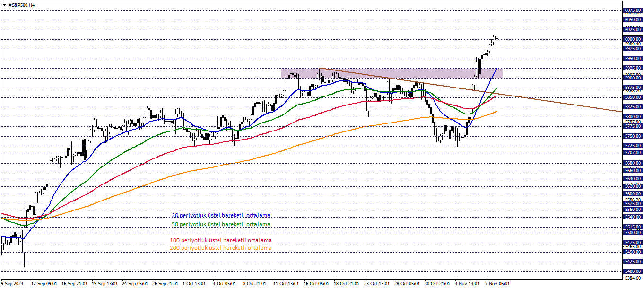Click the '12 Sep 09:01' time label
This screenshot has height=289, width=644.
click(x=45, y=284)
